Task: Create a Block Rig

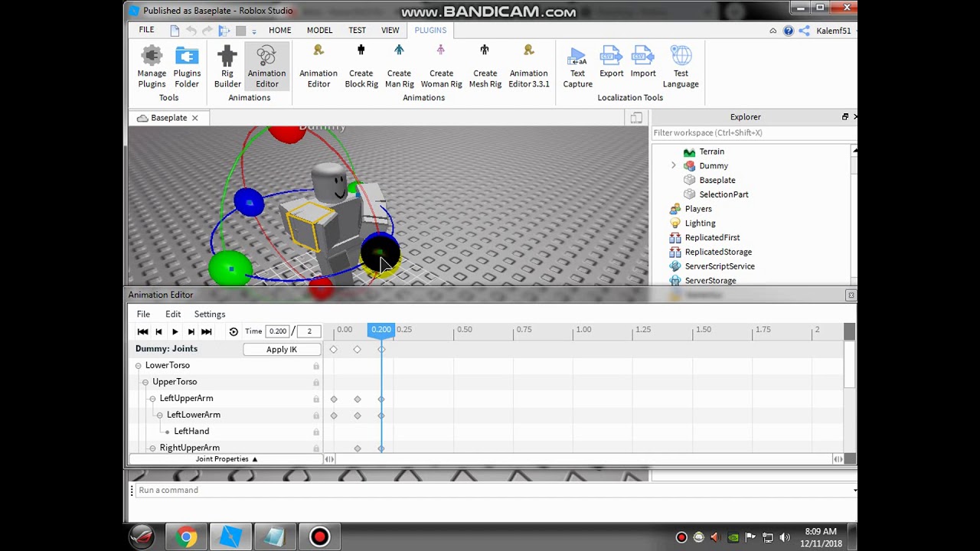Action: click(x=361, y=67)
